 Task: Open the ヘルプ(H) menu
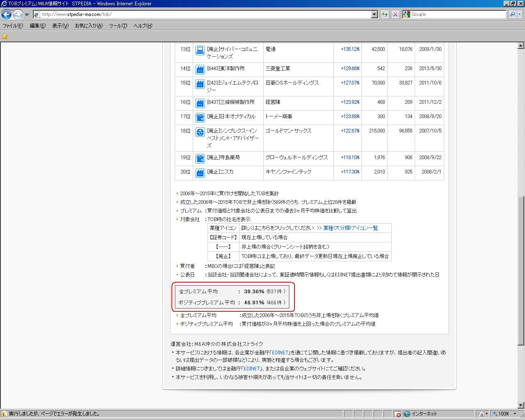[x=143, y=25]
